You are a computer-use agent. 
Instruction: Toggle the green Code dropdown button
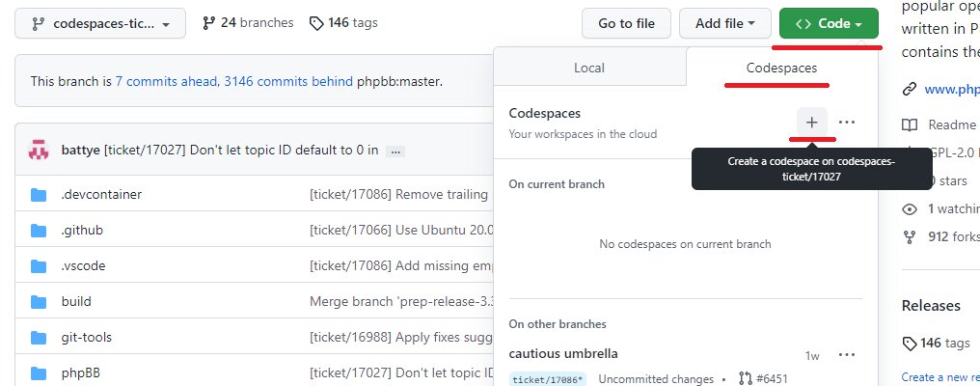pyautogui.click(x=829, y=24)
